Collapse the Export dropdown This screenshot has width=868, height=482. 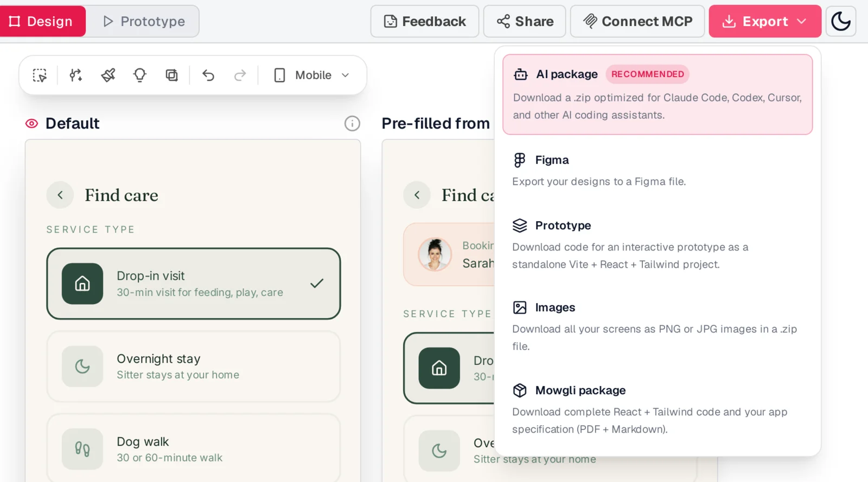[765, 21]
